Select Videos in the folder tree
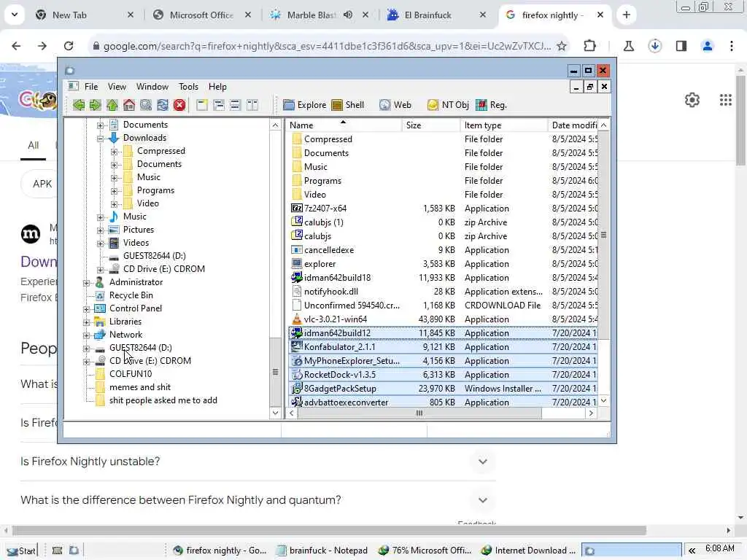This screenshot has width=747, height=560. coord(136,243)
